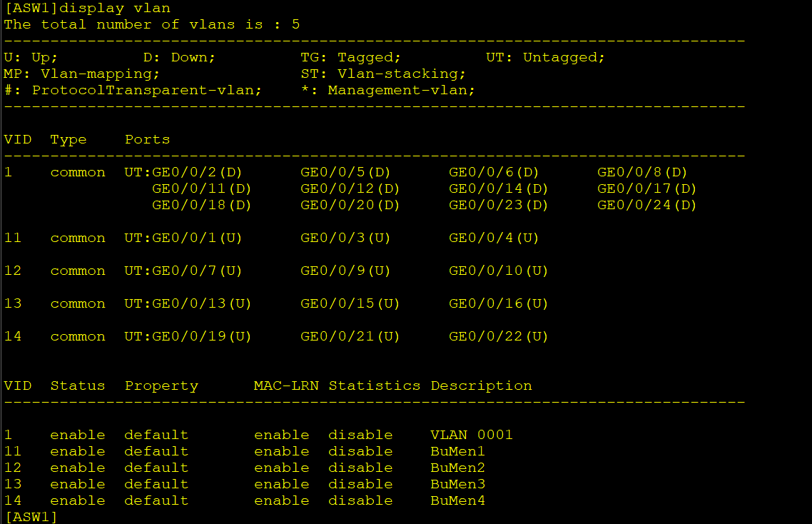The height and width of the screenshot is (524, 812).
Task: Select GE0/0/12(D) port in VLAN 1
Action: click(x=350, y=188)
